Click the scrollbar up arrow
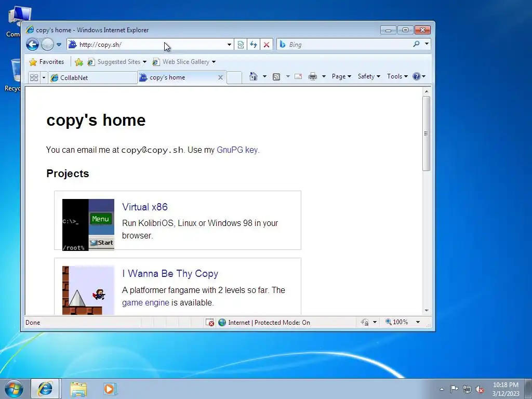532x399 pixels. [x=427, y=91]
